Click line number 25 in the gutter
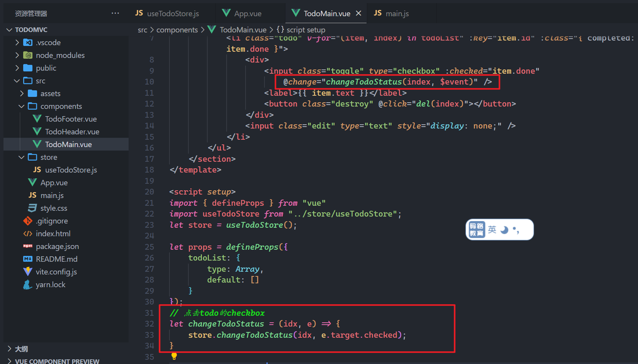Screen dimensions: 638x364 click(x=149, y=247)
